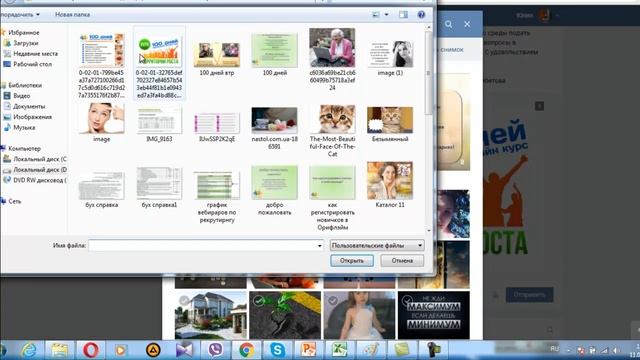Select the DVD RW дисковод drive
Screen dimensions: 640x360
[39, 180]
